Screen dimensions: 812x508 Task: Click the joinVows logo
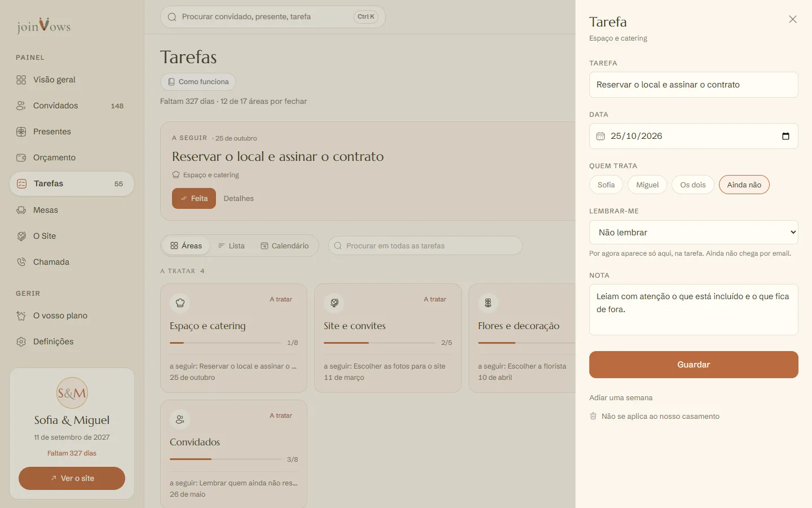(43, 25)
